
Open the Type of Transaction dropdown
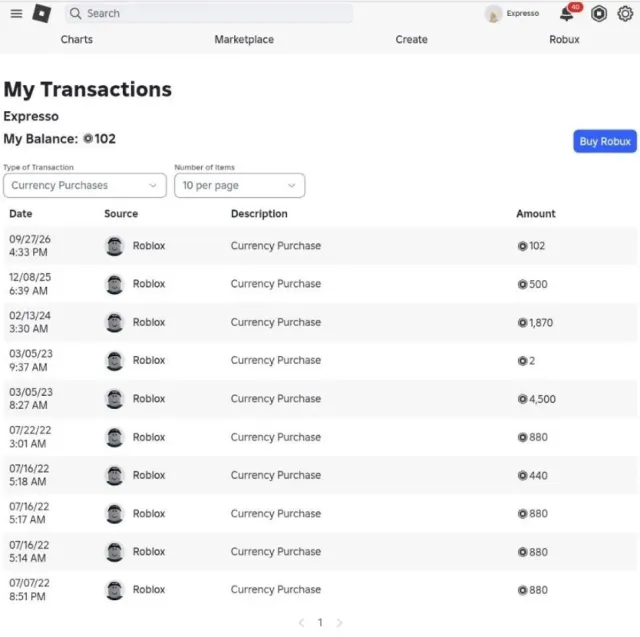tap(85, 186)
